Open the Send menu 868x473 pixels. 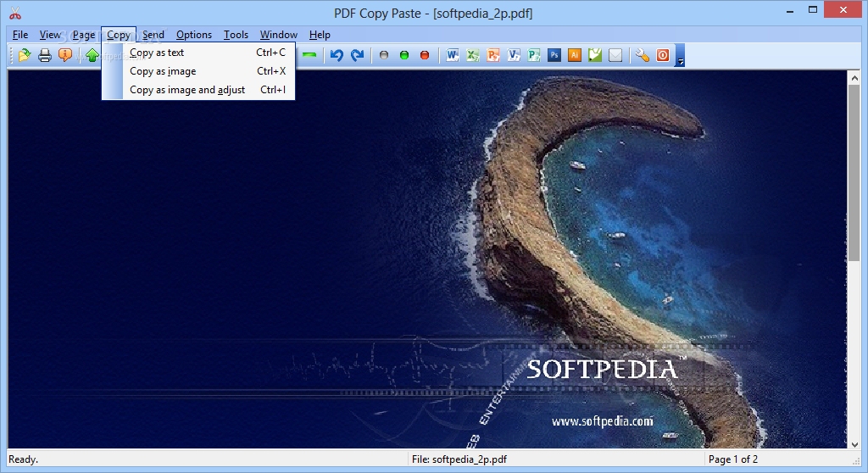click(153, 35)
